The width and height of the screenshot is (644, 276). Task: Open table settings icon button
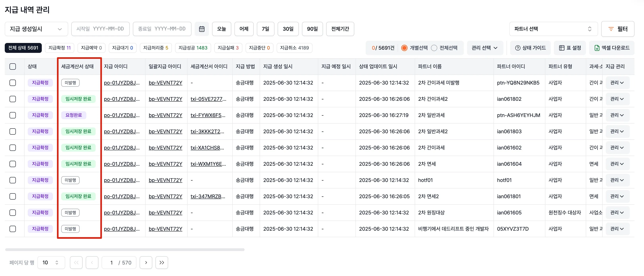click(561, 48)
